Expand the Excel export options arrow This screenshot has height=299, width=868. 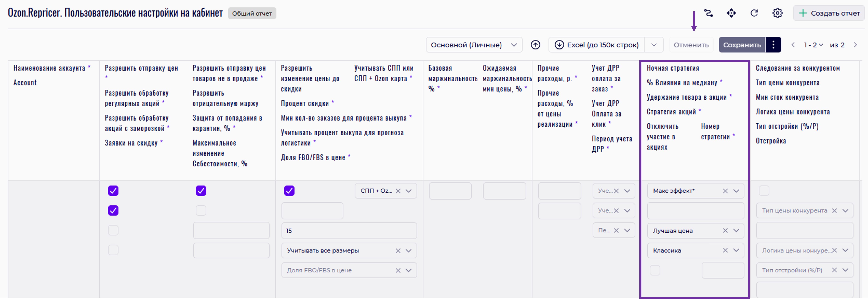pyautogui.click(x=654, y=45)
